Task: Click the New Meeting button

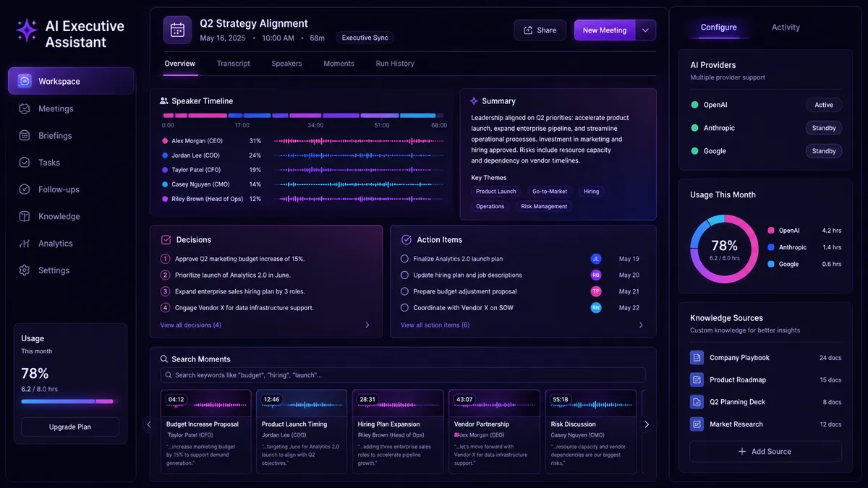Action: [x=605, y=30]
